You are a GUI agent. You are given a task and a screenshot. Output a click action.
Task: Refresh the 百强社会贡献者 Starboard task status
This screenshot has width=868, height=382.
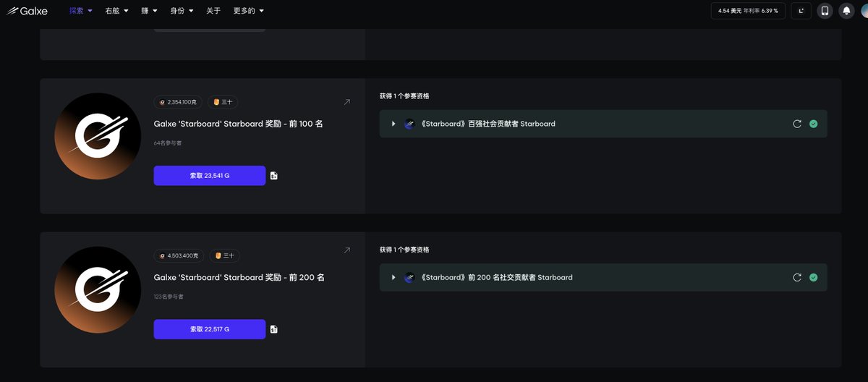pos(797,124)
